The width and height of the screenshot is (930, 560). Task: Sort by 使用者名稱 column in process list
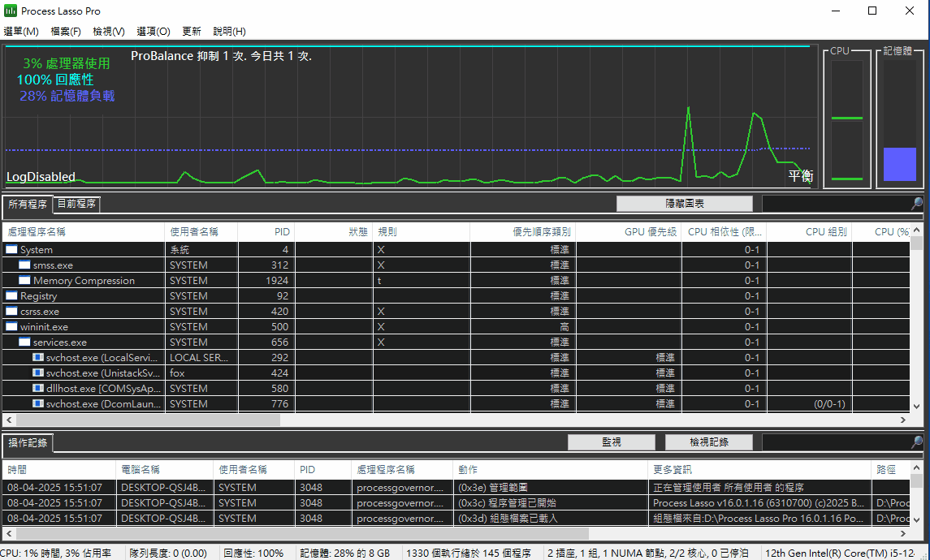tap(201, 231)
